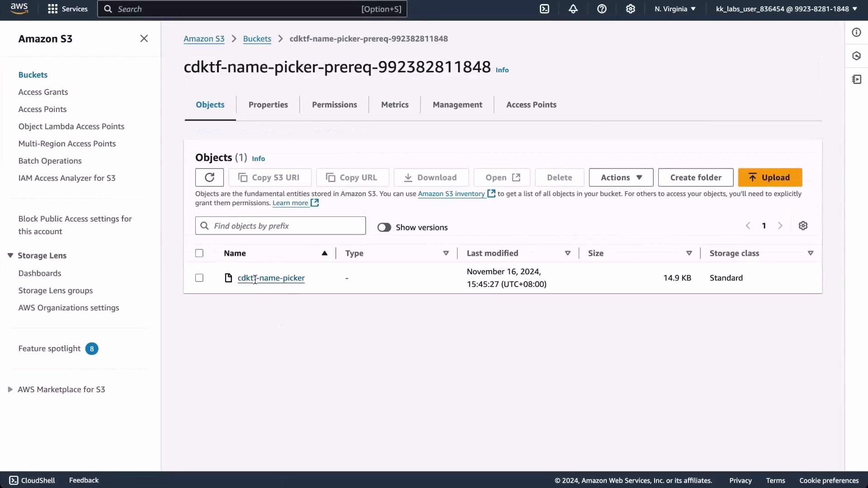Open Access Grants in the sidebar
Image resolution: width=868 pixels, height=488 pixels.
[43, 92]
